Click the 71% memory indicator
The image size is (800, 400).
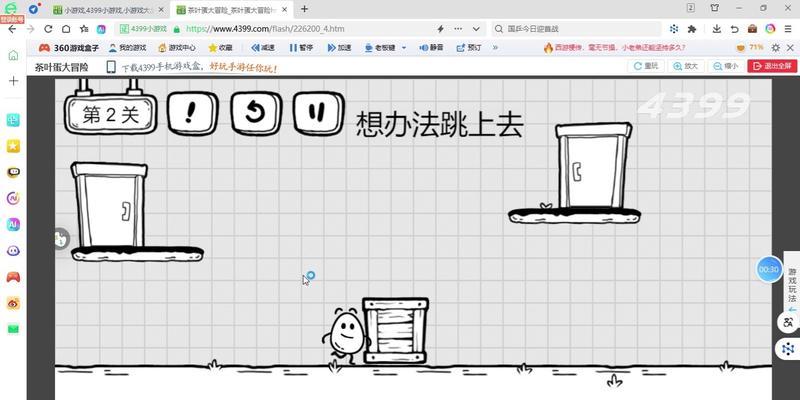coord(749,47)
